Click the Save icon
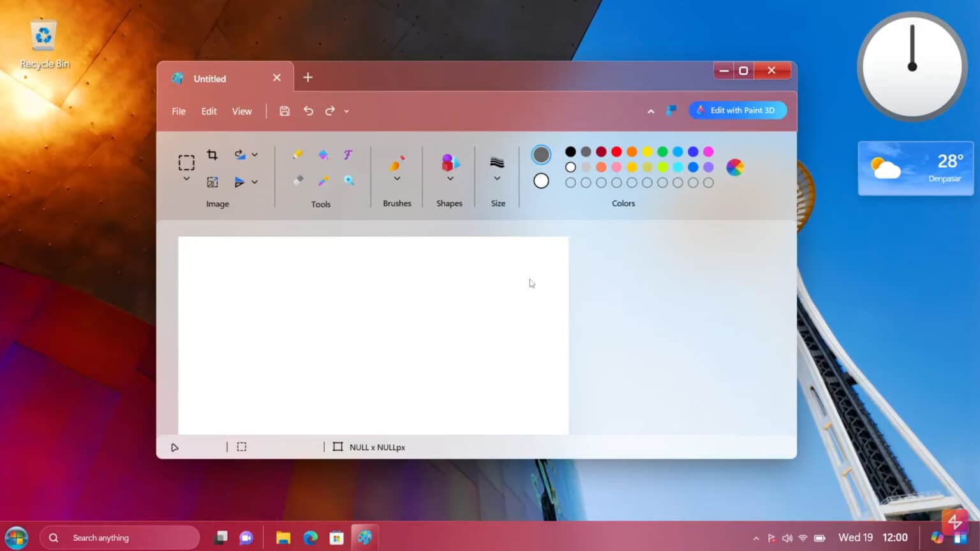This screenshot has height=551, width=980. click(285, 110)
